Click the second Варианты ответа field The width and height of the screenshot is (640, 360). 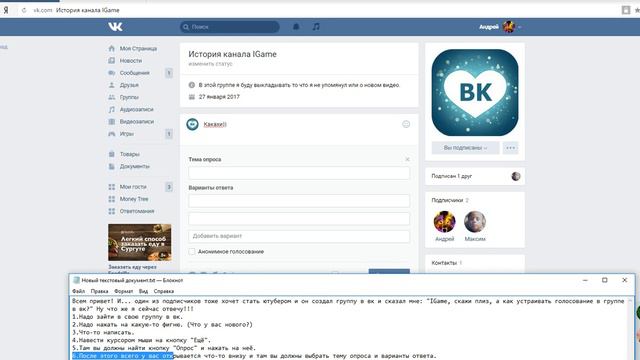(x=299, y=219)
